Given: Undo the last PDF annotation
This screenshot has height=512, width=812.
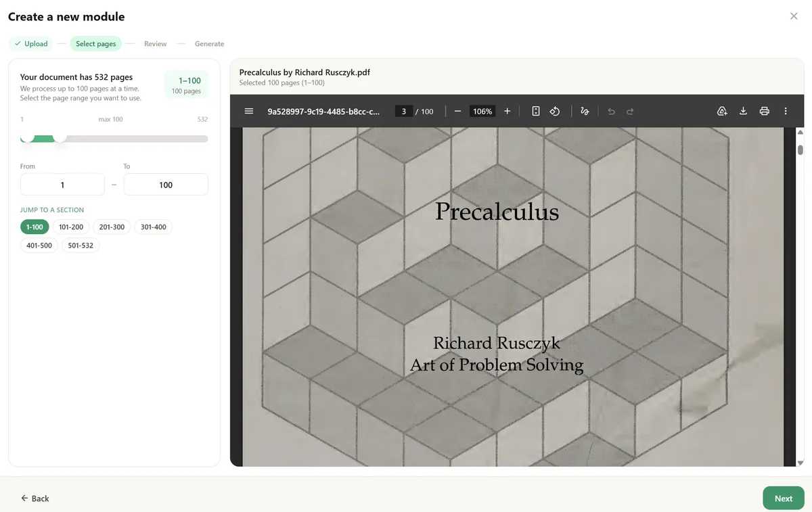Looking at the screenshot, I should click(611, 111).
